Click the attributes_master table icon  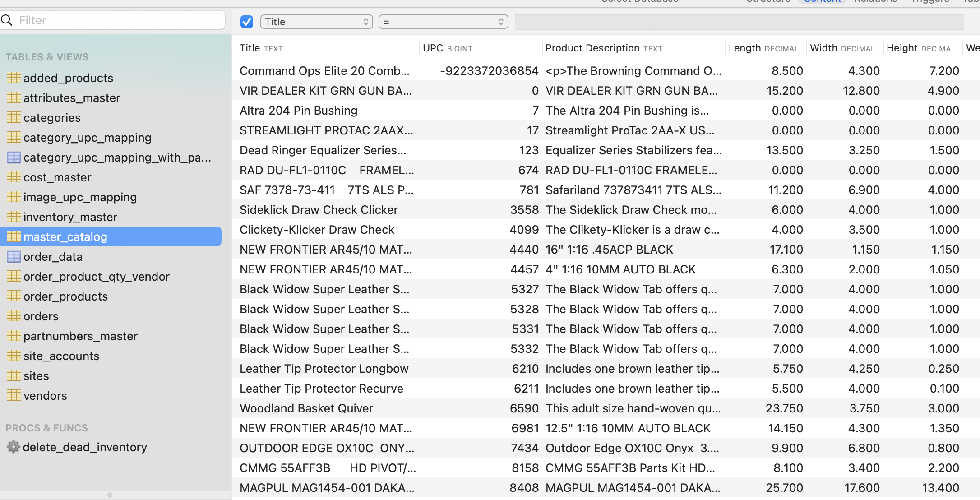(x=14, y=97)
